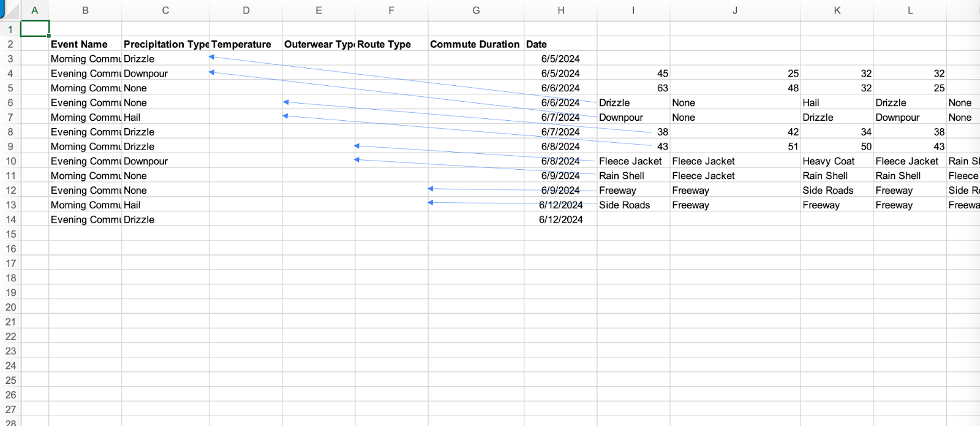Select the row 2 header
This screenshot has width=980, height=426.
[x=10, y=44]
